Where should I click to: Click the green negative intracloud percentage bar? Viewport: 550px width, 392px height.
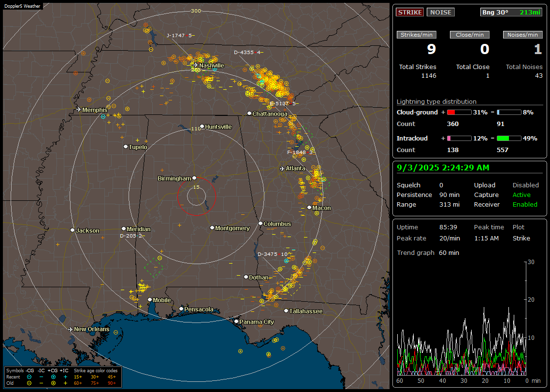[509, 139]
